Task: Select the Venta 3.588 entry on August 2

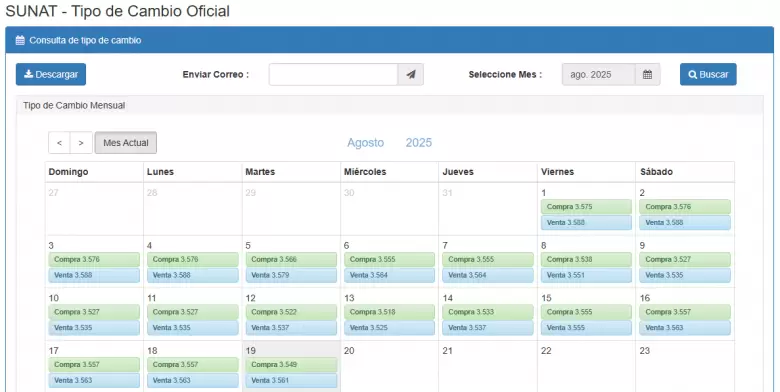Action: [x=684, y=222]
